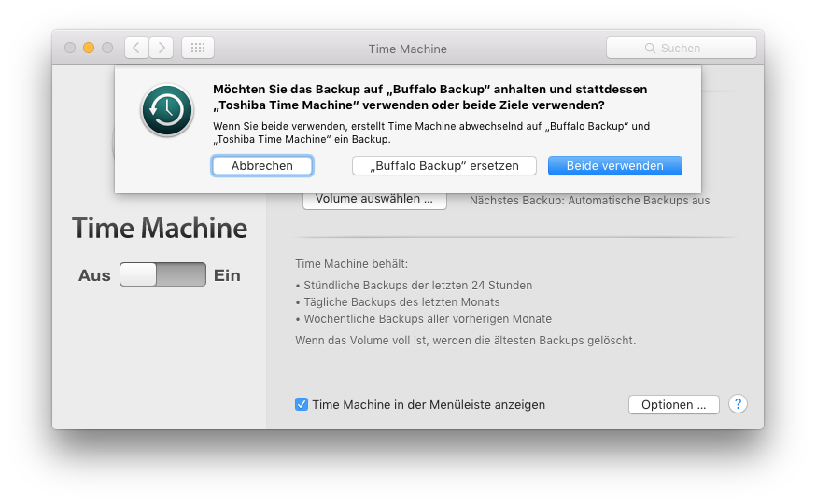Toggle the Time Machine Aus/Ein switch

click(x=162, y=274)
